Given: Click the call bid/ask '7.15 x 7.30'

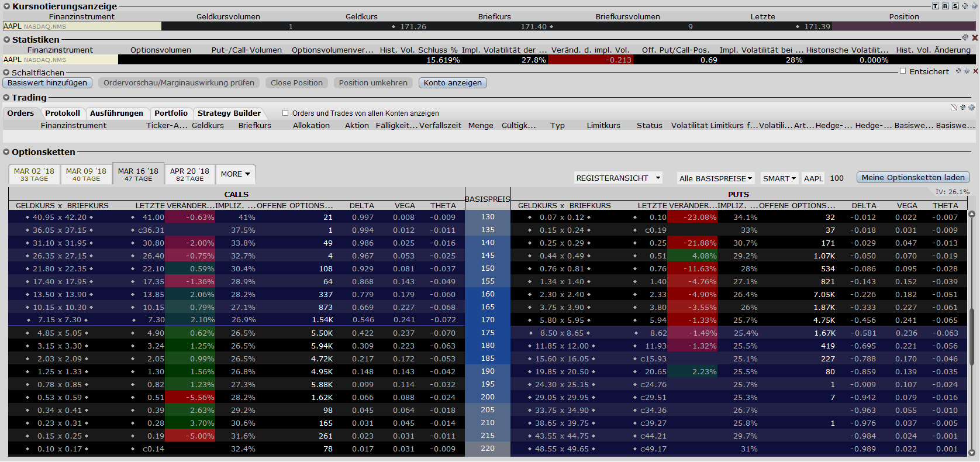Looking at the screenshot, I should (x=60, y=320).
